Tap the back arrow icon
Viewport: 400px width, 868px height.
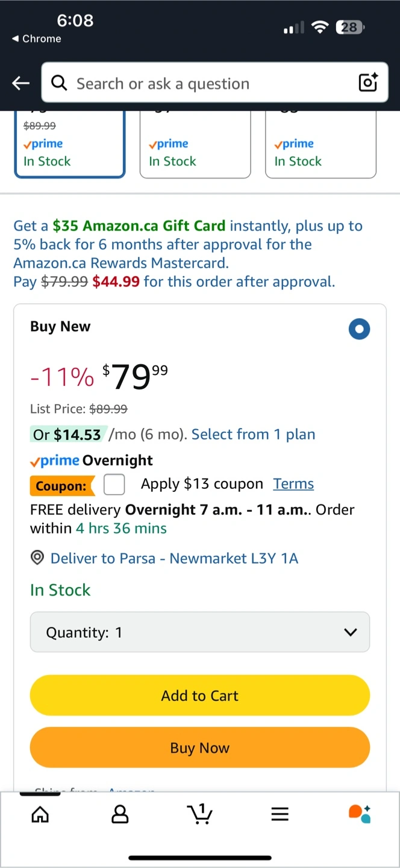[x=21, y=83]
